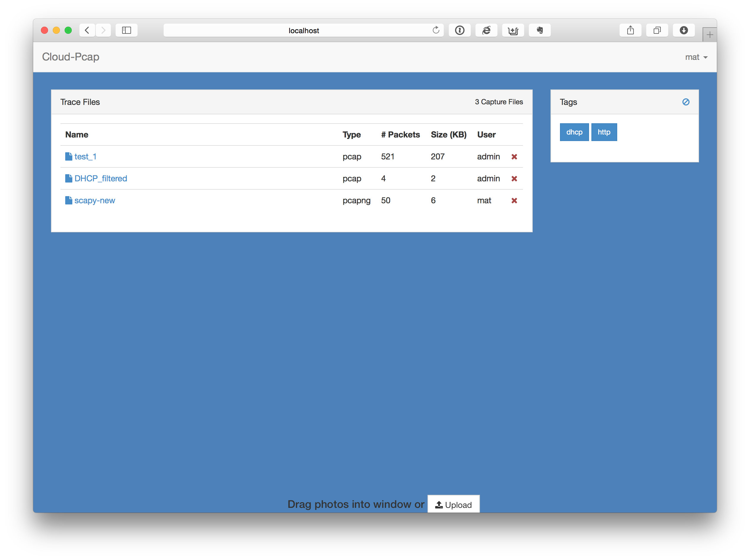Click the Evernote extension icon
This screenshot has height=560, width=750.
point(540,30)
